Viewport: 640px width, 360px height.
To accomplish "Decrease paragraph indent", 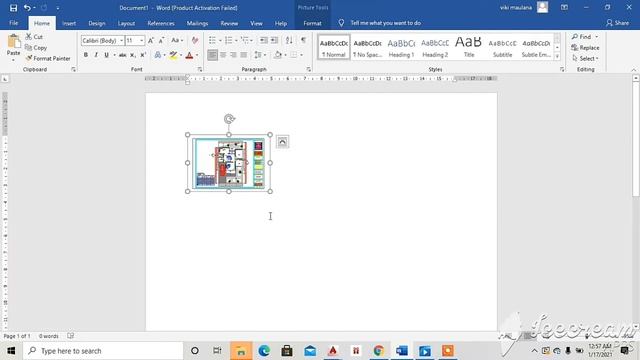I will tap(264, 40).
